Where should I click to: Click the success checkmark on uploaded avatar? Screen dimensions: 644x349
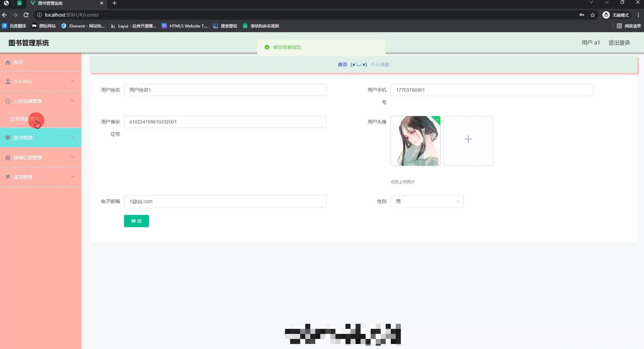pyautogui.click(x=437, y=120)
